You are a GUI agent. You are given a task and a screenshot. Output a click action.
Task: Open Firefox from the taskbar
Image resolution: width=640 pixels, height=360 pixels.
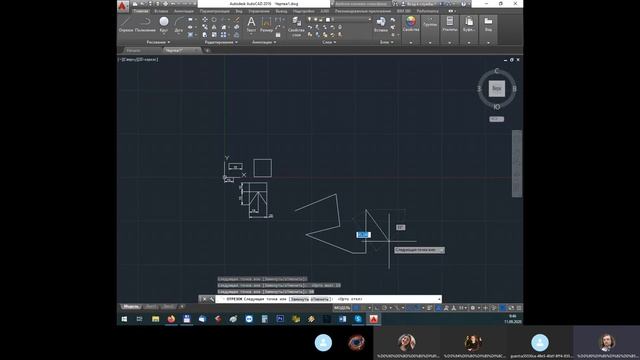click(171, 319)
